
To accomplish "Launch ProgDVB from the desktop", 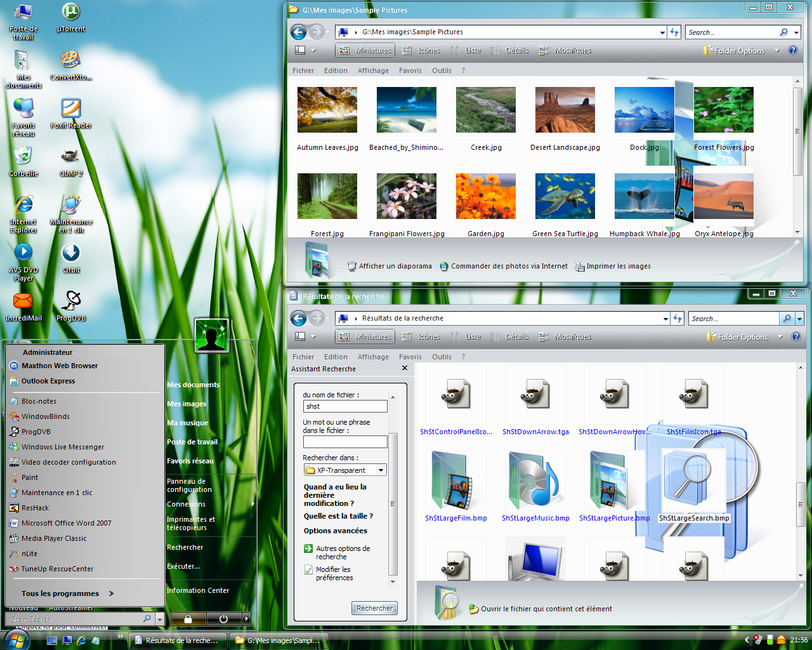I will click(71, 306).
